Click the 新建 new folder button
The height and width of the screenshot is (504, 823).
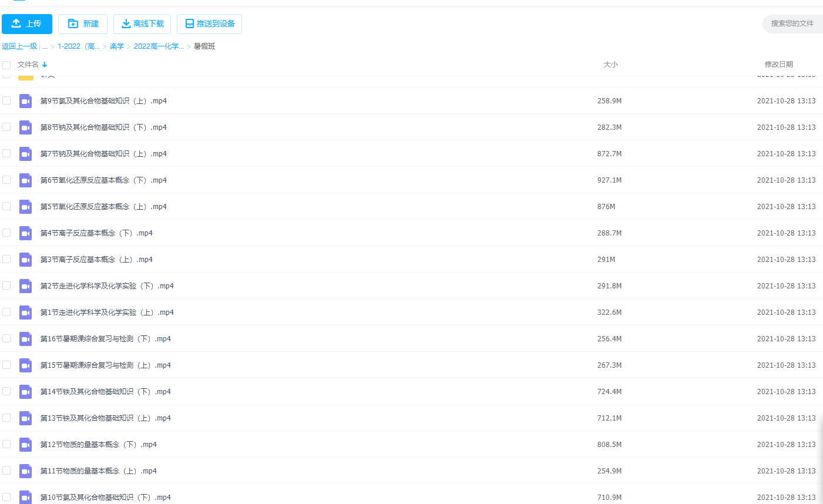tap(83, 24)
